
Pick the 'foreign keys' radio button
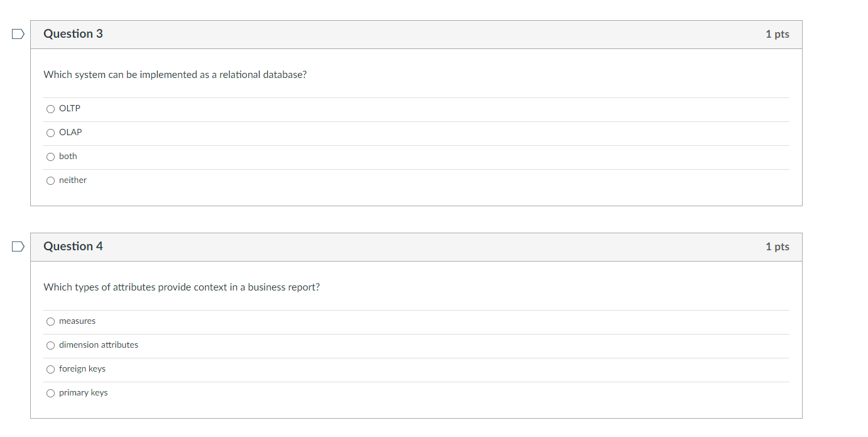(x=51, y=369)
